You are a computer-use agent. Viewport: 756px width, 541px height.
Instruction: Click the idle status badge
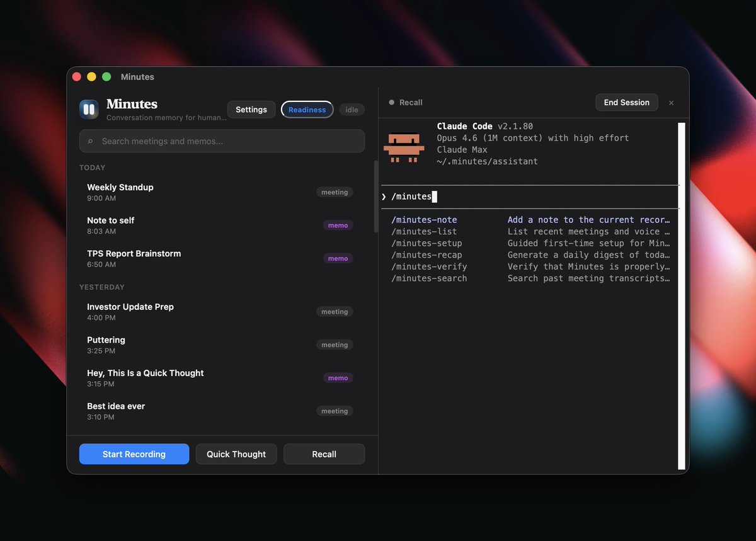pos(352,110)
